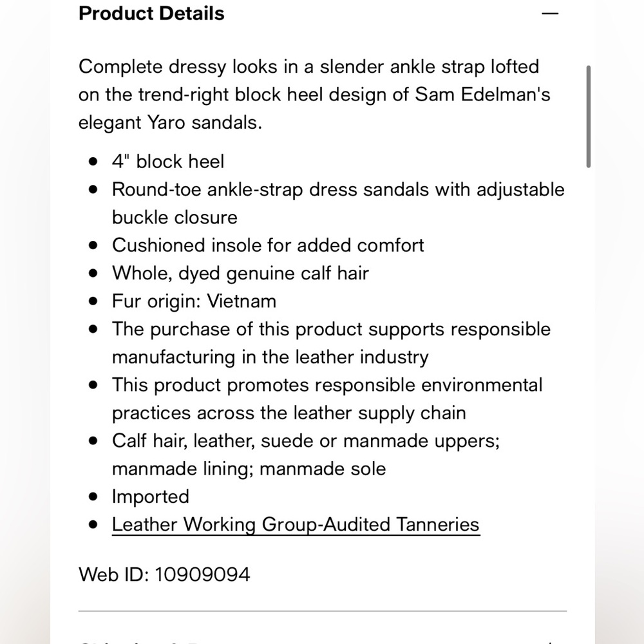Click the "manmade lining; manmade sole" line
The height and width of the screenshot is (644, 644).
click(x=249, y=469)
